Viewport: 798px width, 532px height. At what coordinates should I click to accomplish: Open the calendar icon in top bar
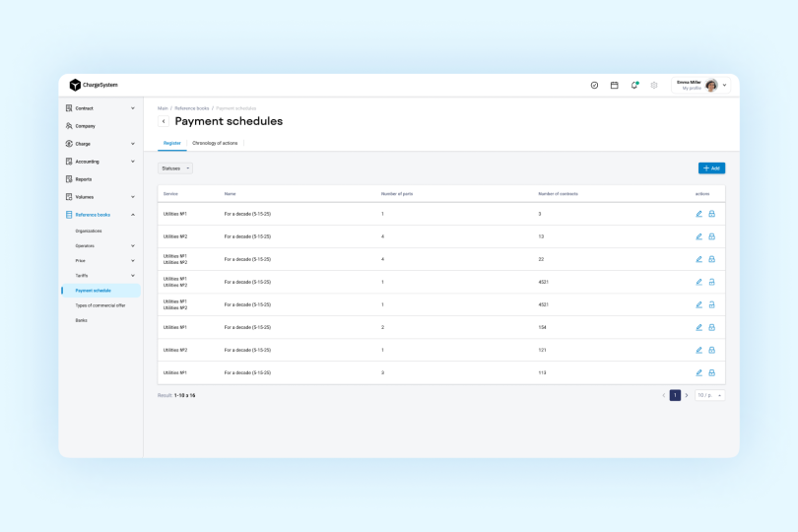click(614, 85)
